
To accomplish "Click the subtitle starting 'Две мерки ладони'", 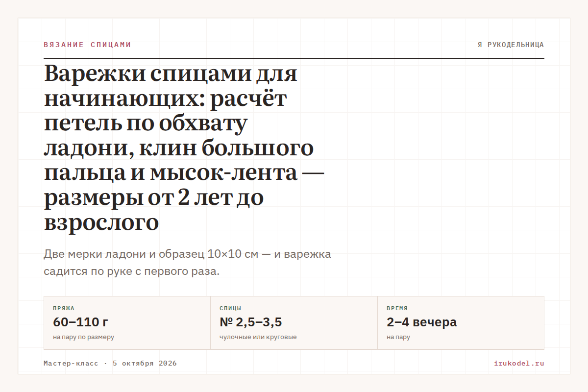I will click(187, 263).
